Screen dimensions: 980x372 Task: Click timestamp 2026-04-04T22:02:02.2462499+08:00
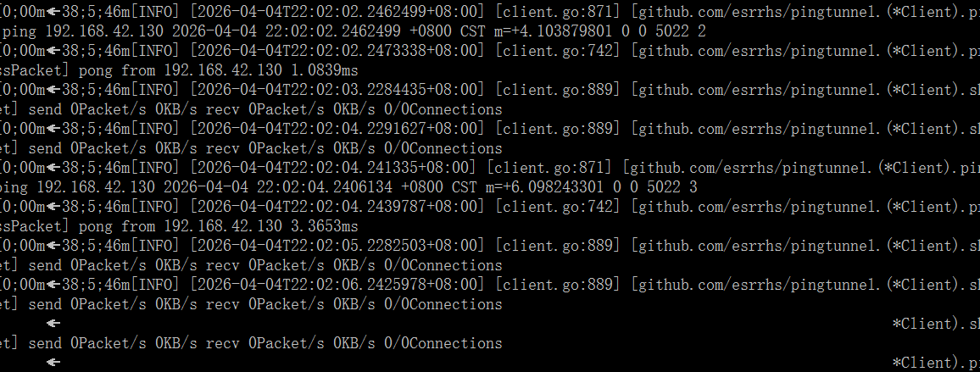pos(337,12)
